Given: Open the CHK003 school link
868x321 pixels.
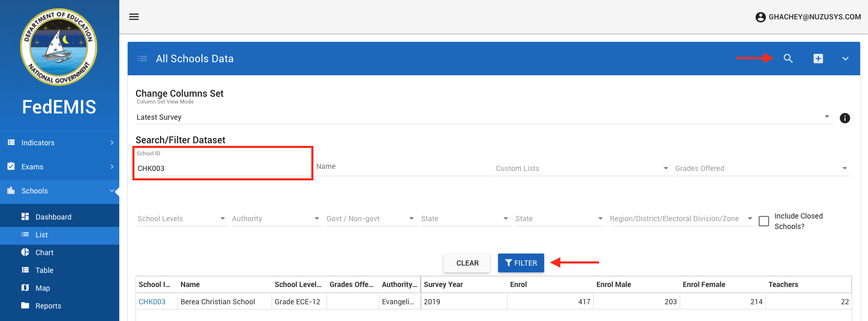Looking at the screenshot, I should coord(152,302).
